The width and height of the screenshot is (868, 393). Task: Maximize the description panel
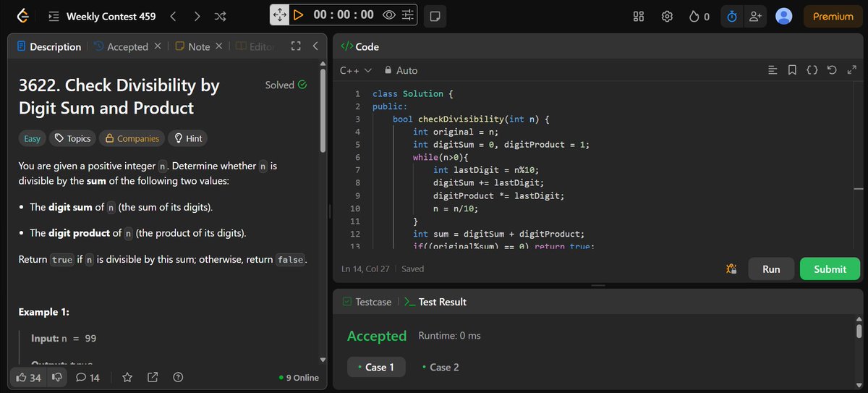(x=295, y=46)
